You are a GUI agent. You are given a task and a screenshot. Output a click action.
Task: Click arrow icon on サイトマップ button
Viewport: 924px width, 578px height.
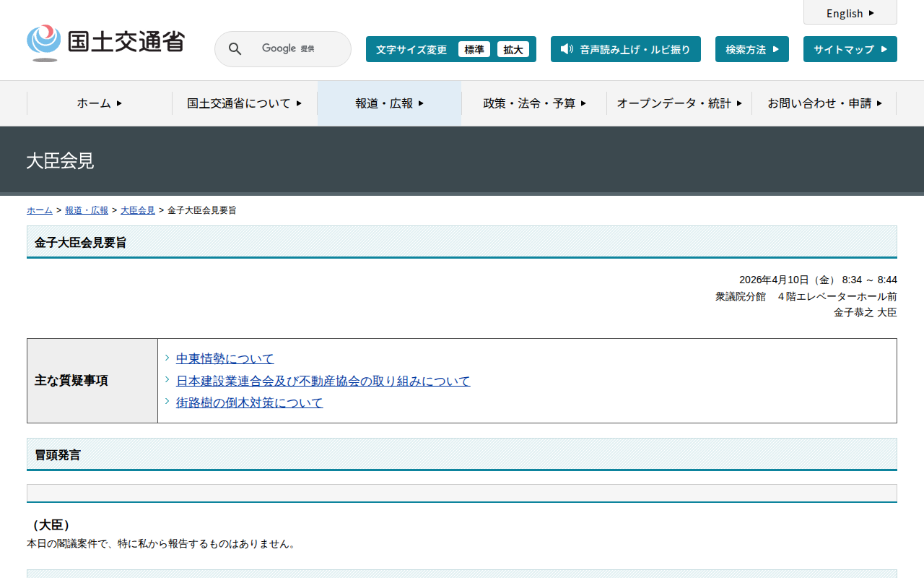click(x=884, y=49)
